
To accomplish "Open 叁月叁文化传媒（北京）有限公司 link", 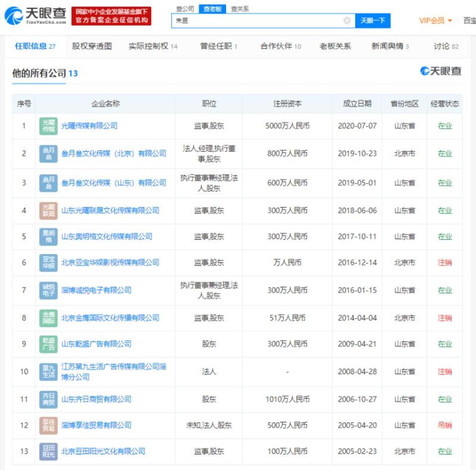I will pos(114,154).
